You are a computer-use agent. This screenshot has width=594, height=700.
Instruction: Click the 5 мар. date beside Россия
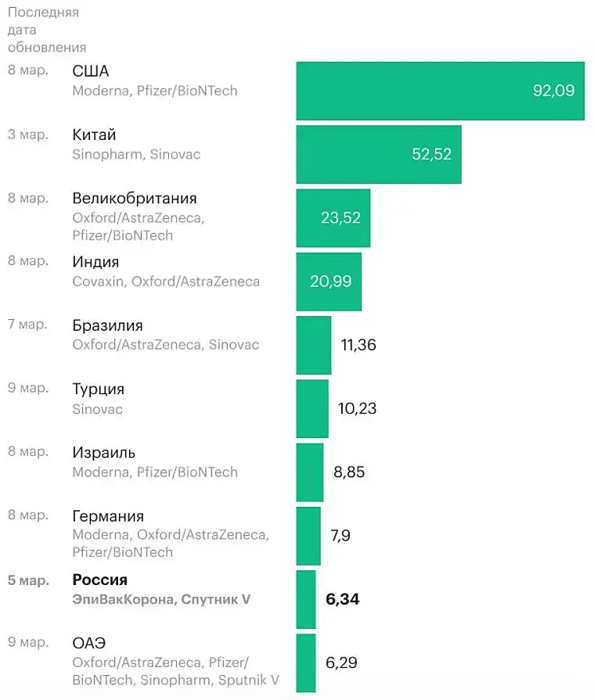28,580
